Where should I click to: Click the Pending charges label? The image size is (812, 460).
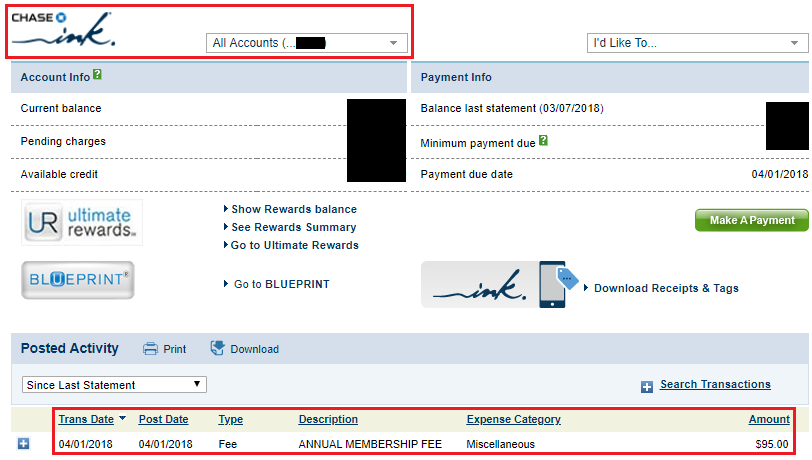click(63, 141)
